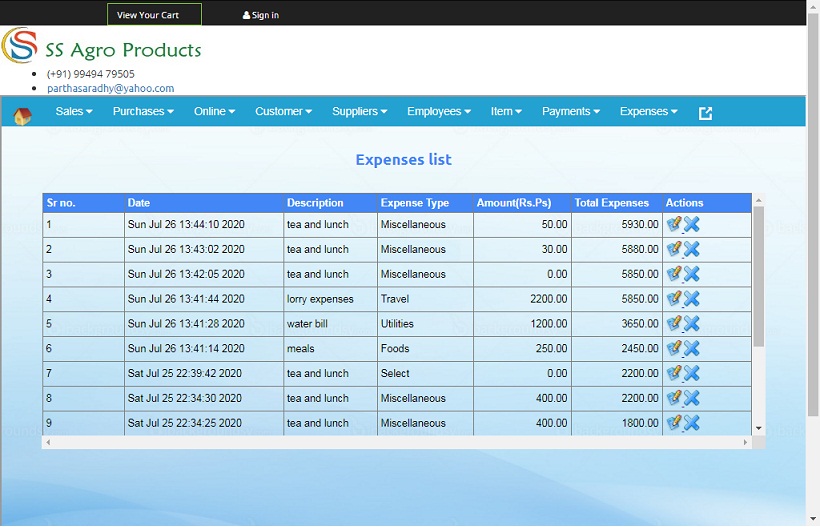
Task: Click the external link logout icon
Action: [705, 113]
